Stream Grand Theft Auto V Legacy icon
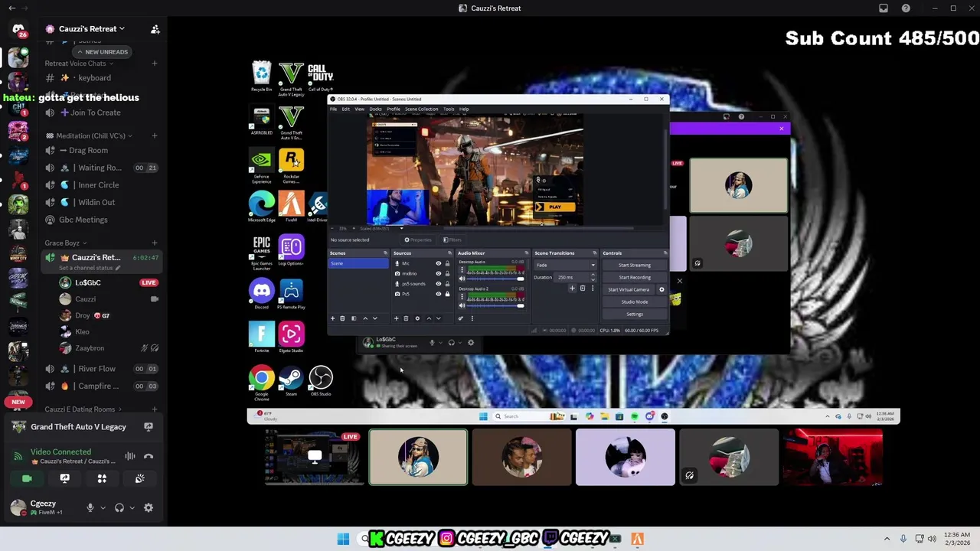Screen dimensions: 980x551 click(x=149, y=427)
